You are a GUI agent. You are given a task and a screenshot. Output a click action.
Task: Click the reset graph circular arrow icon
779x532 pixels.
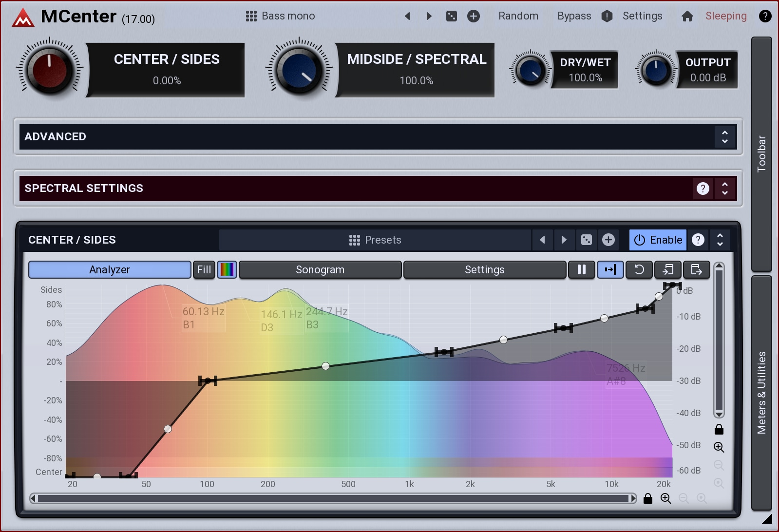click(x=639, y=269)
